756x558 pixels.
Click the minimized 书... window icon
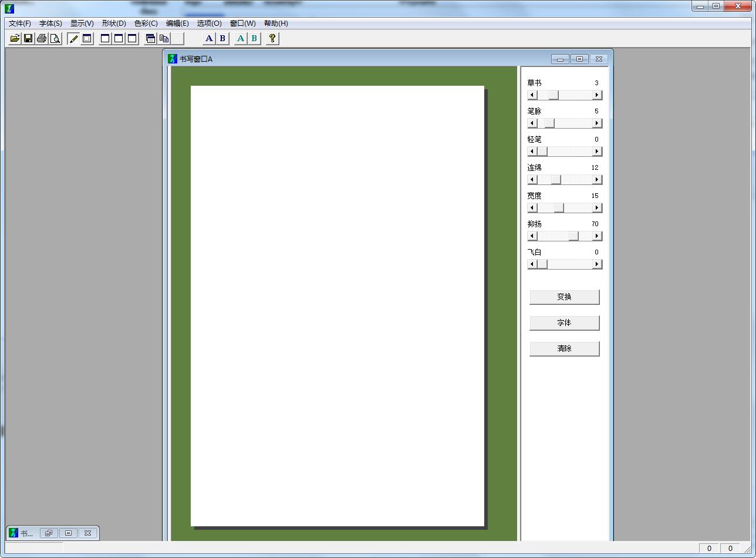point(14,533)
